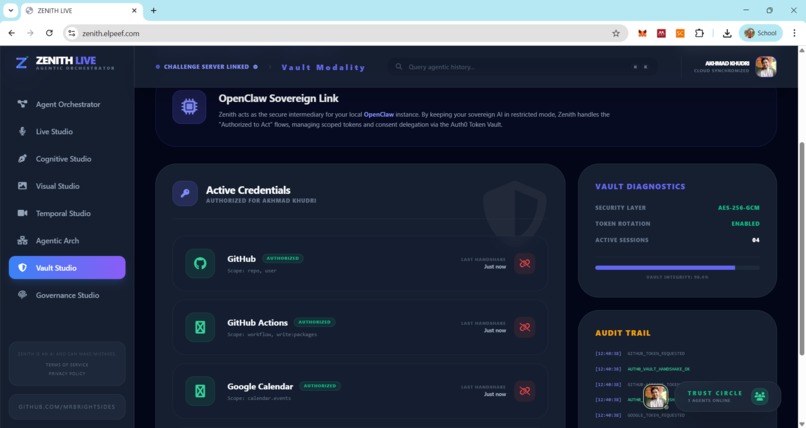Click the Temporal Studio camera icon
The height and width of the screenshot is (428, 806).
(22, 213)
